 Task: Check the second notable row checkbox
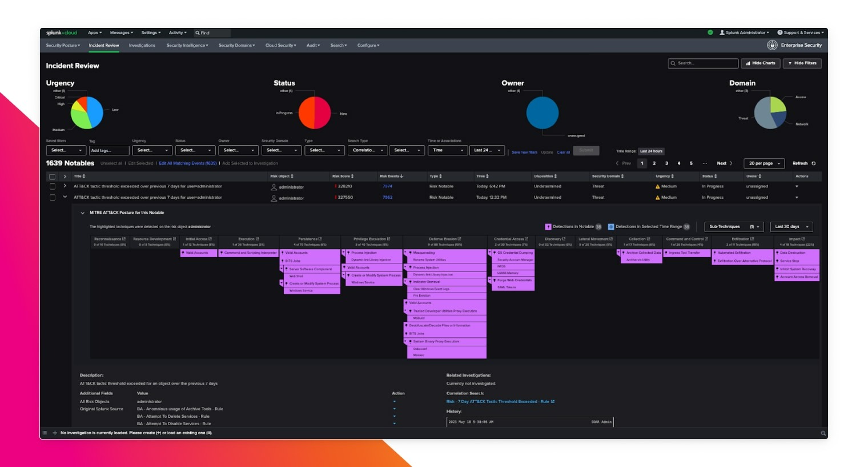click(53, 197)
